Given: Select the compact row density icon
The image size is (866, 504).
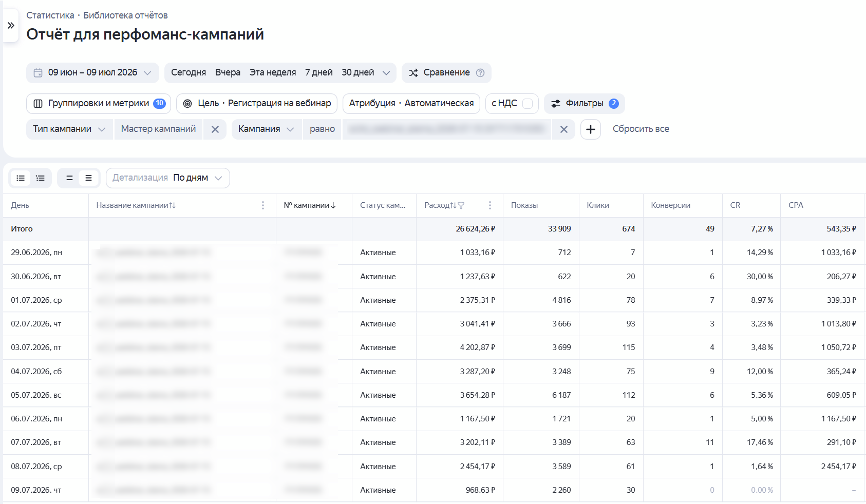Looking at the screenshot, I should tap(69, 178).
